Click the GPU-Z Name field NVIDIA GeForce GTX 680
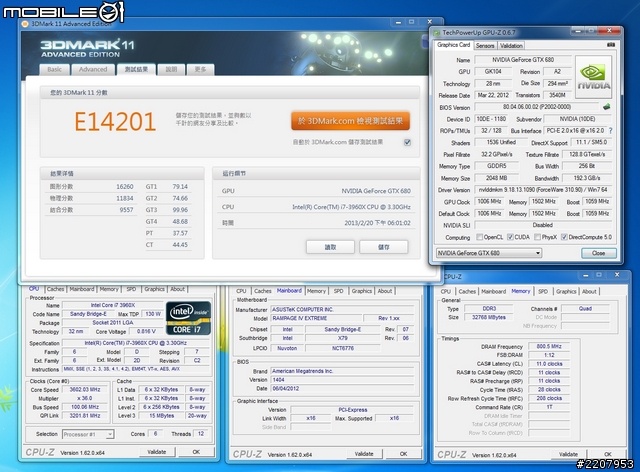640x472 pixels. coord(523,60)
